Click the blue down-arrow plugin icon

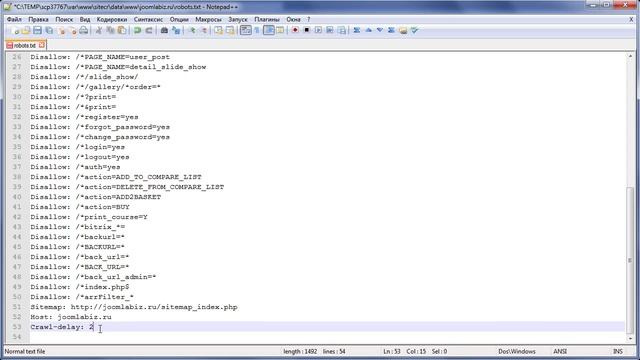coord(380,31)
